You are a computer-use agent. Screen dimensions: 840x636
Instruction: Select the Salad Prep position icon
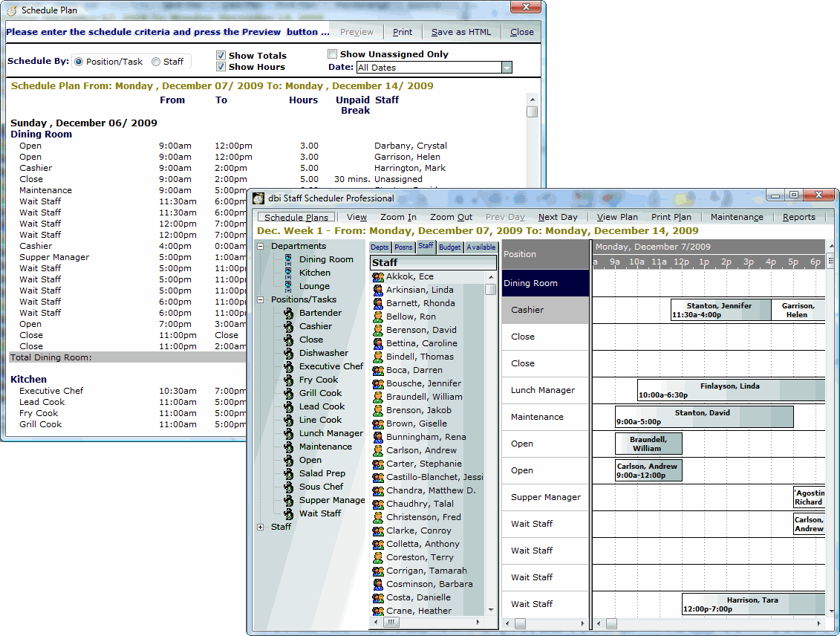pos(289,473)
